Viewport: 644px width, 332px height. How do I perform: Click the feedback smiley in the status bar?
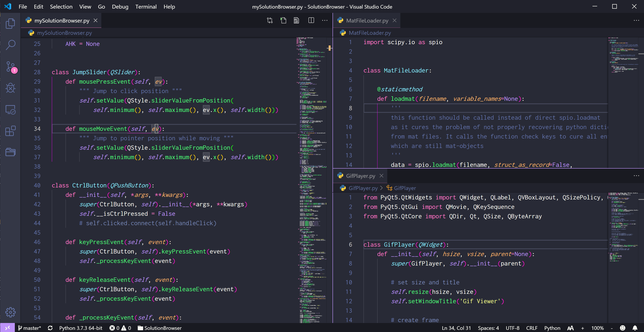click(x=622, y=328)
